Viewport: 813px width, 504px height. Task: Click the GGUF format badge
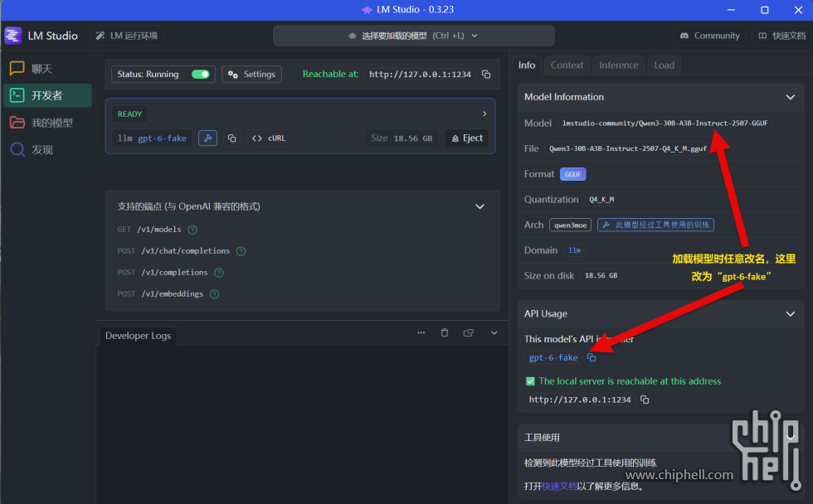coord(573,175)
